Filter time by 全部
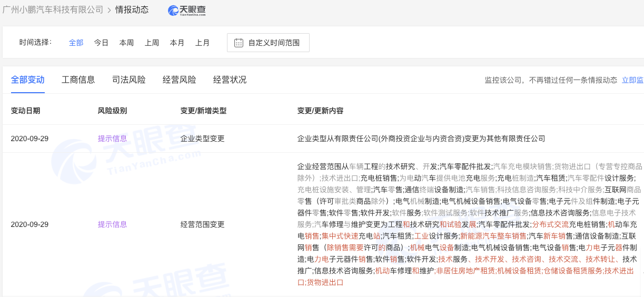Viewport: 644px width, 297px height. [76, 43]
